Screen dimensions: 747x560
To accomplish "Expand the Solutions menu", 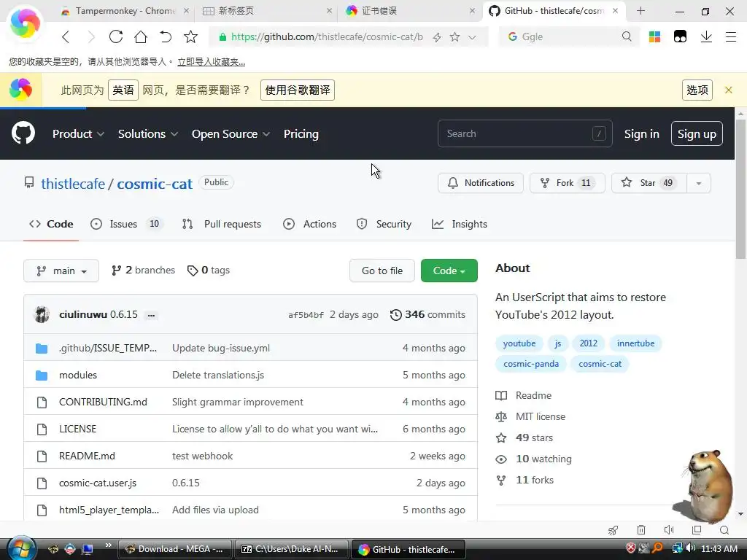I will click(147, 134).
